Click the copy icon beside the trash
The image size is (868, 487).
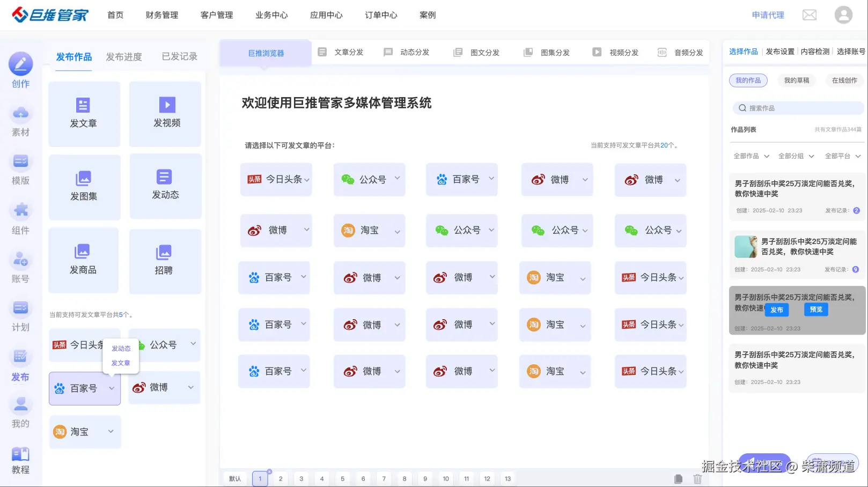(x=678, y=479)
